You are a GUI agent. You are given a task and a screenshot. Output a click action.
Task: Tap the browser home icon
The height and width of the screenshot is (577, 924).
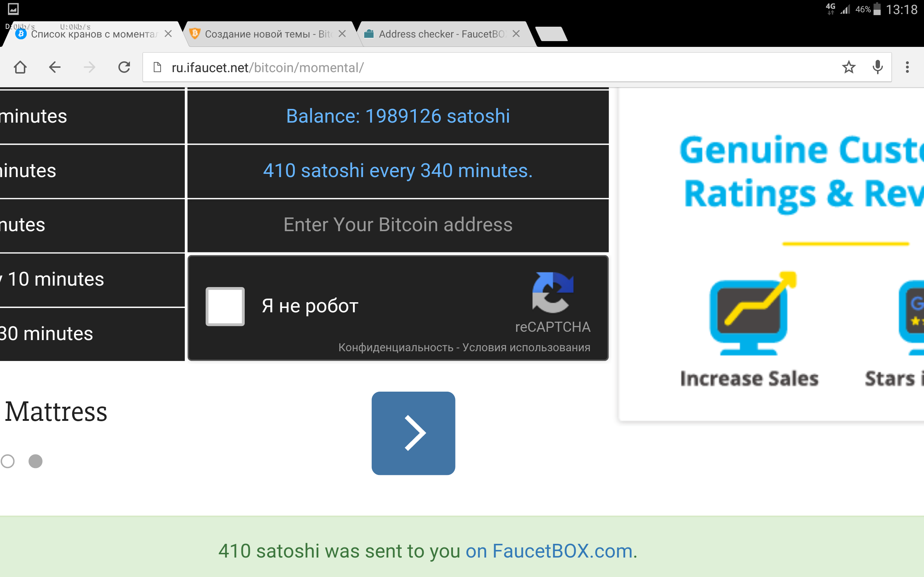click(x=20, y=67)
